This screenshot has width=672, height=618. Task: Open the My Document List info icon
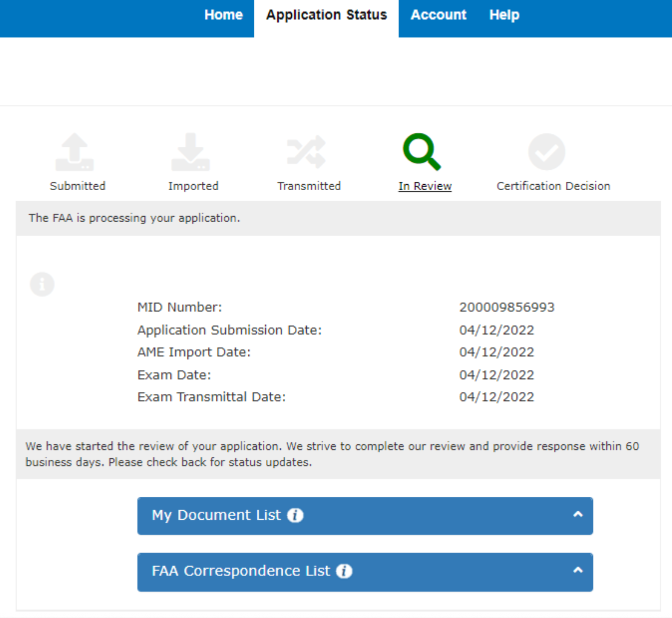(x=295, y=515)
